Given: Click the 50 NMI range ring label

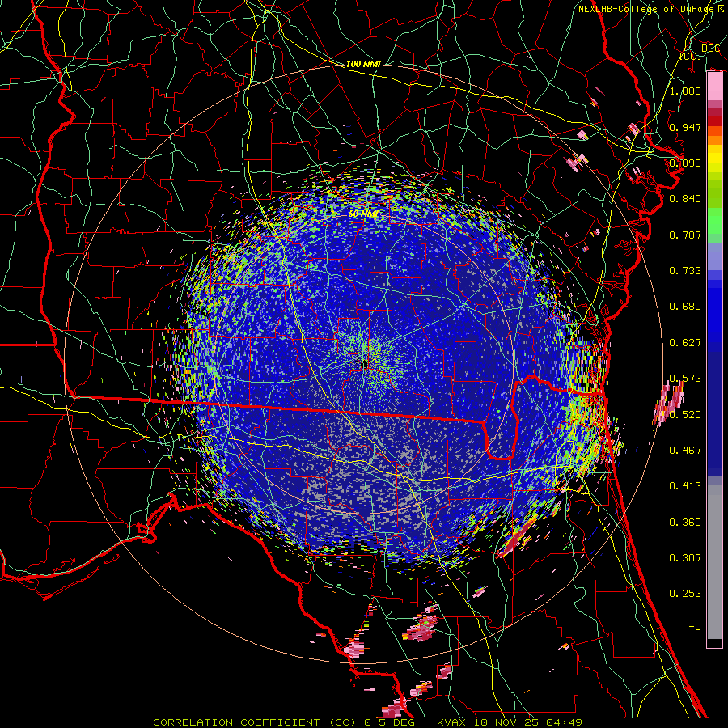Looking at the screenshot, I should tap(363, 214).
